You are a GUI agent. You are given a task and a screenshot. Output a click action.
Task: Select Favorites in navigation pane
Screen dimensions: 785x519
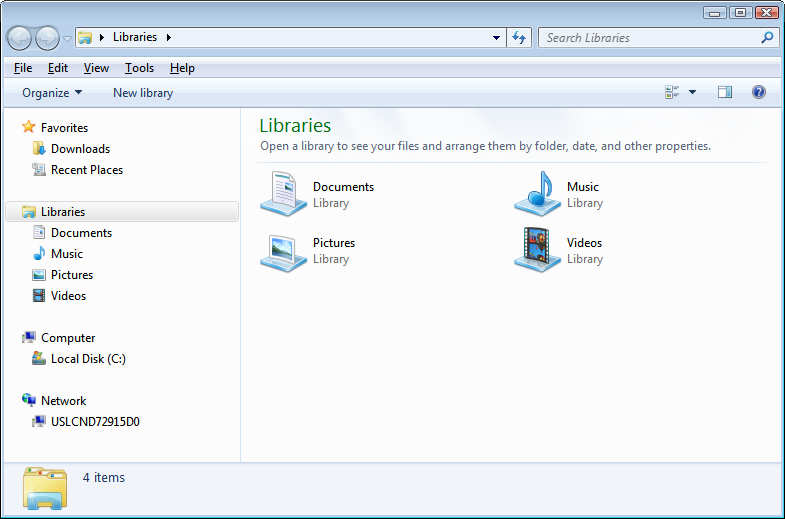(x=65, y=128)
